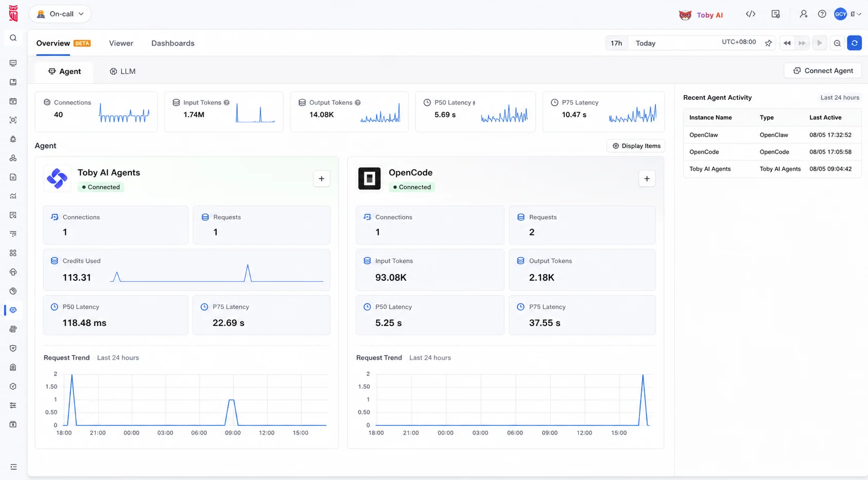Viewport: 868px width, 480px height.
Task: Select the Agent sub-tab
Action: (64, 72)
